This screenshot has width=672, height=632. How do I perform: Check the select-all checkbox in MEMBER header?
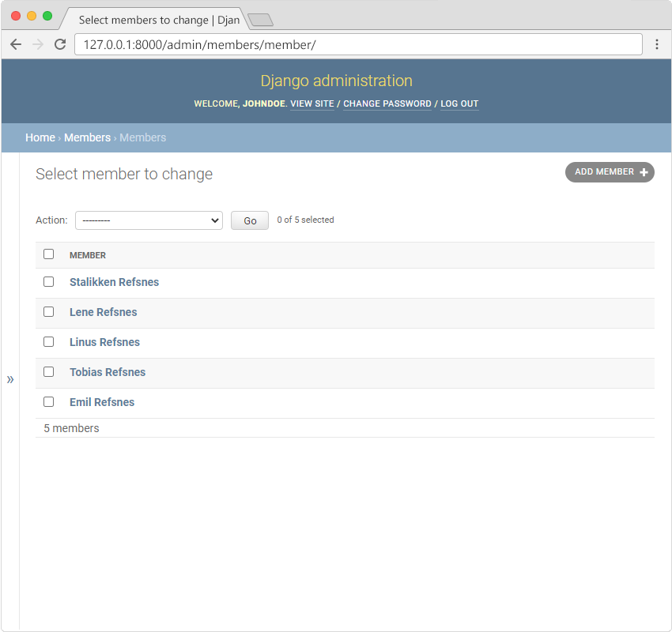click(48, 254)
